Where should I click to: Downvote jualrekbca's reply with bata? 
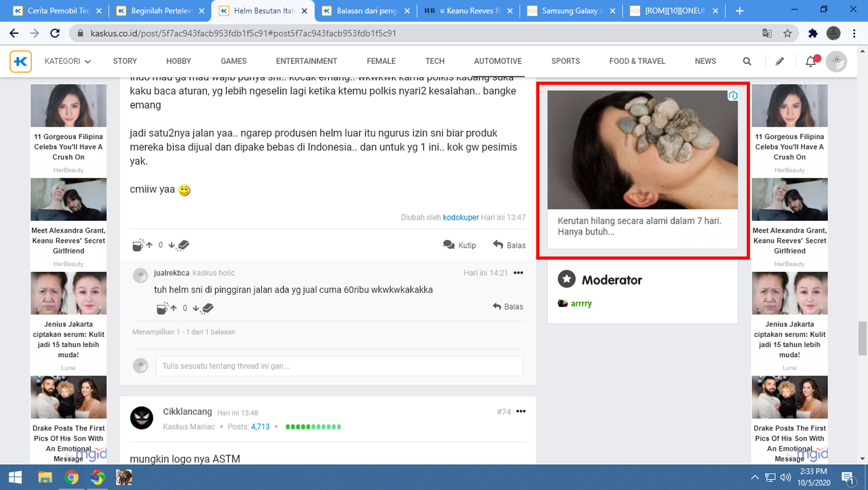coord(203,308)
